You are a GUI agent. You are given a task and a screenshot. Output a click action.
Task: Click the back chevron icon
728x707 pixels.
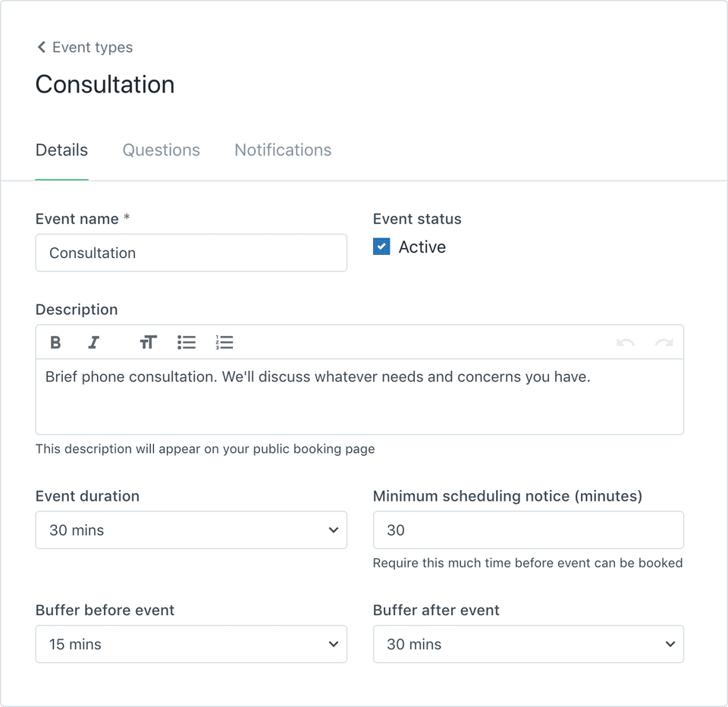pos(41,47)
